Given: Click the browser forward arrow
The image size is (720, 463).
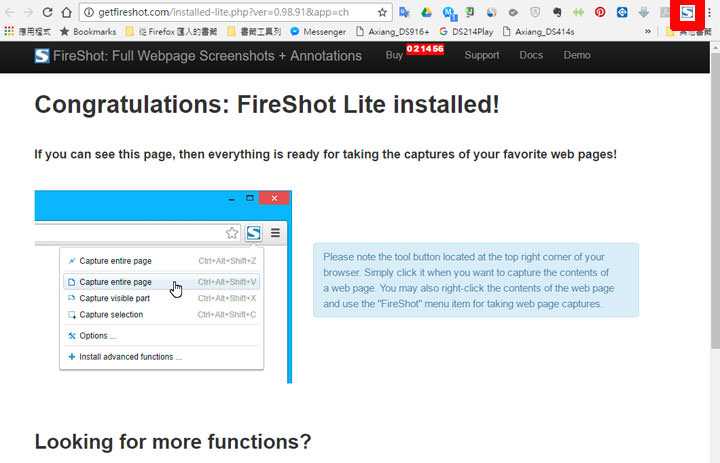Looking at the screenshot, I should 28,12.
